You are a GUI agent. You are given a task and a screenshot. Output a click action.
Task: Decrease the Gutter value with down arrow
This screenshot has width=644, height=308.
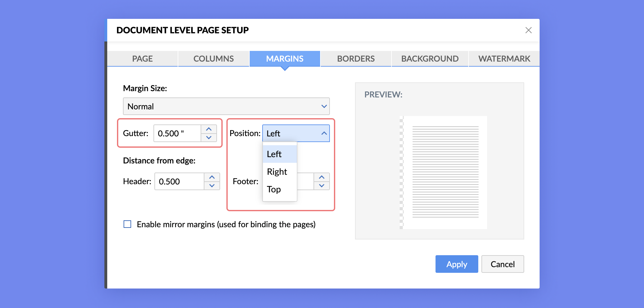pos(209,138)
